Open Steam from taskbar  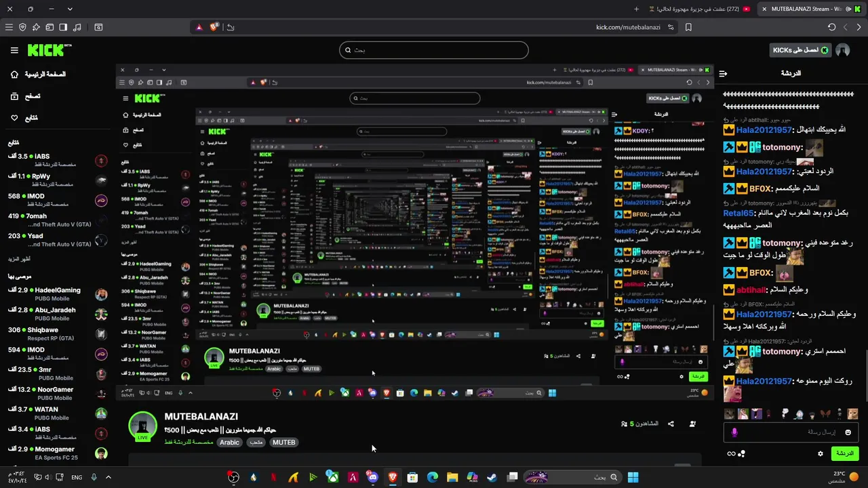coord(492,477)
